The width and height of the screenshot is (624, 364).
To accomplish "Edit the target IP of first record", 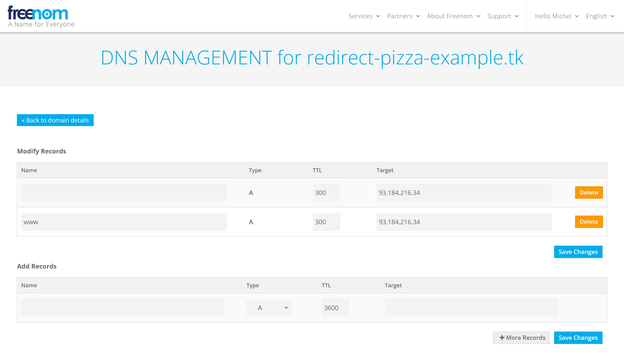I will (x=463, y=193).
